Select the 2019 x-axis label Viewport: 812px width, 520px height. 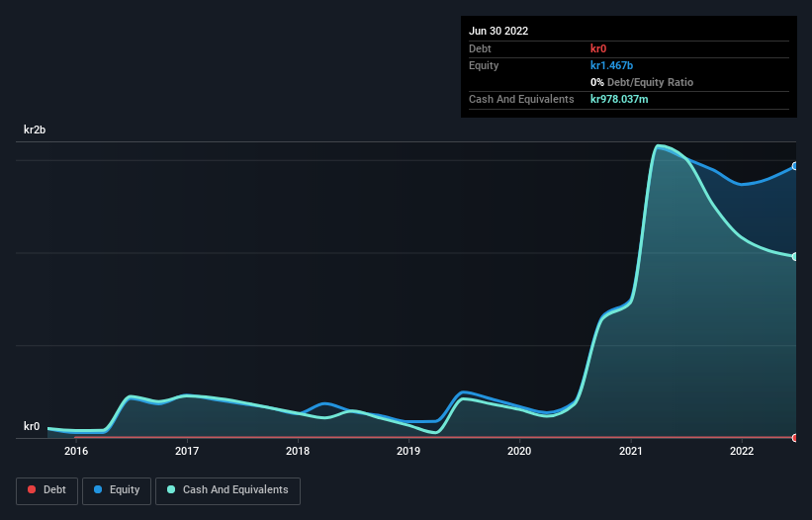coord(408,451)
